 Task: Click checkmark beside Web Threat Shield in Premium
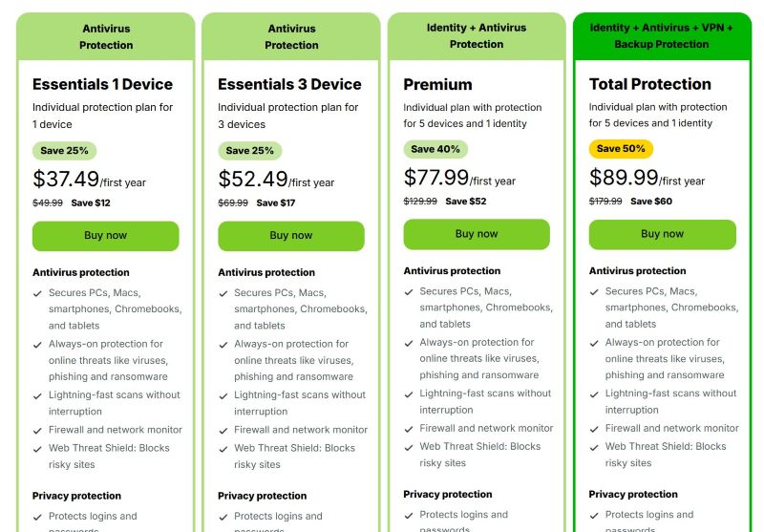(409, 447)
